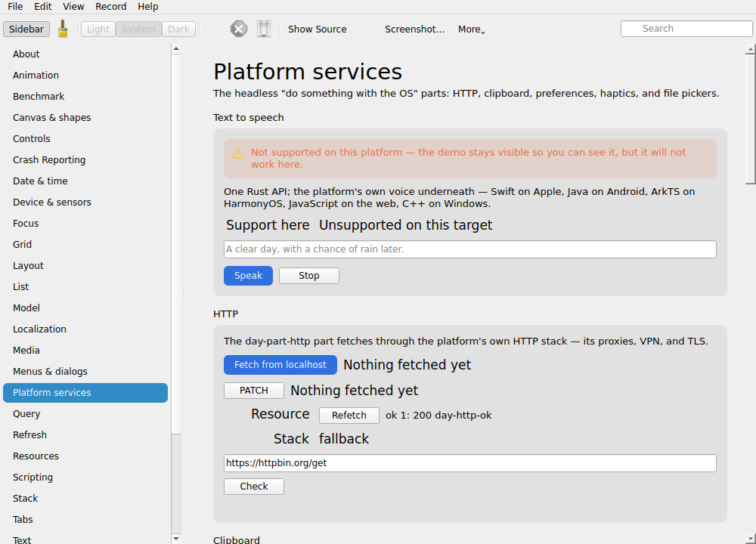Click main content scrollbar up arrow
Image resolution: width=756 pixels, height=544 pixels.
[750, 49]
